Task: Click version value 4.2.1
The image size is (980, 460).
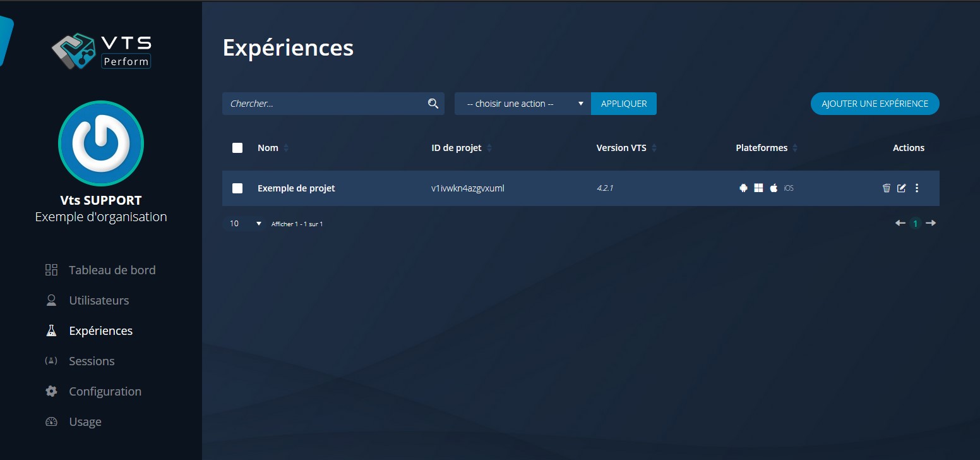Action: (605, 188)
